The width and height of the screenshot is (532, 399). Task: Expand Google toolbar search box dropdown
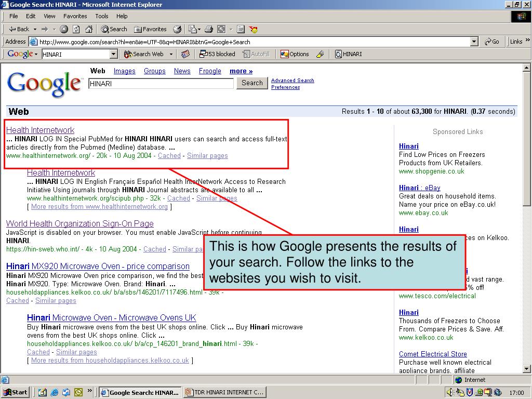tap(114, 54)
